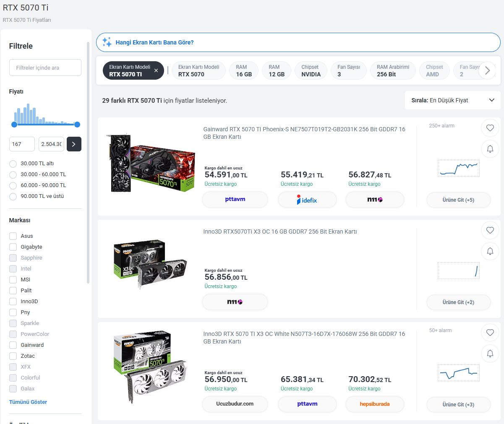Check the Gigabyte brand filter

13,247
